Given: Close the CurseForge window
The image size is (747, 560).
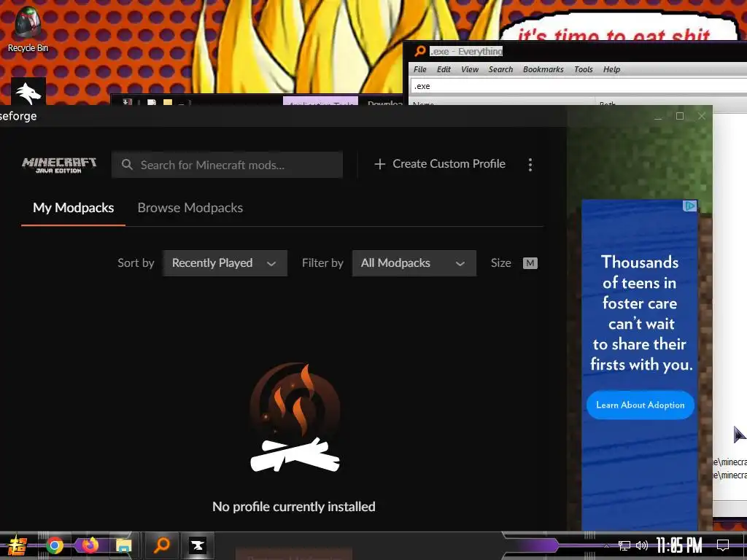Looking at the screenshot, I should click(x=702, y=116).
